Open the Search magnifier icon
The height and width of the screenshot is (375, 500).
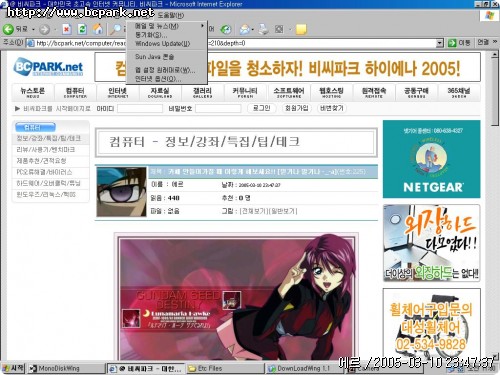(x=116, y=29)
